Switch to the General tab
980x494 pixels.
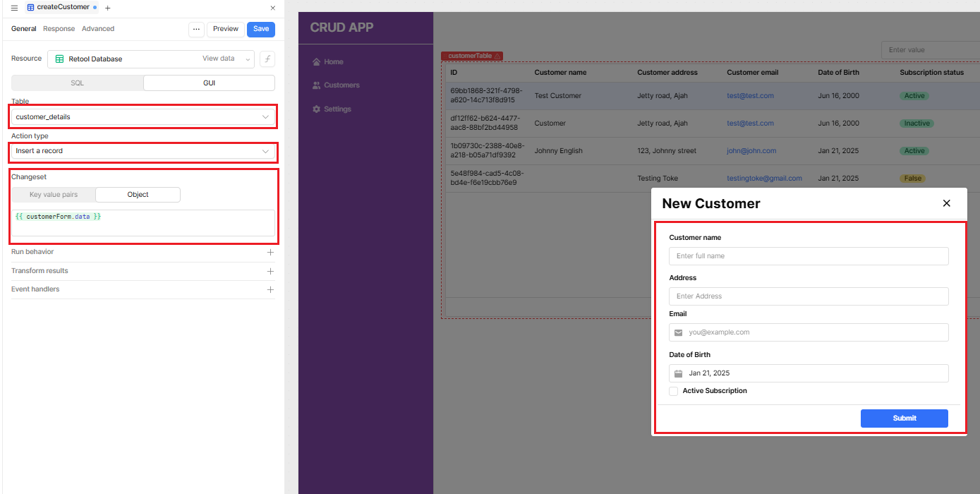click(x=23, y=29)
